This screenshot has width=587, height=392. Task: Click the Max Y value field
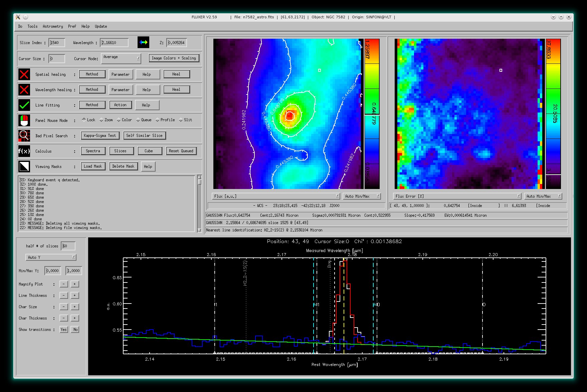pyautogui.click(x=73, y=271)
